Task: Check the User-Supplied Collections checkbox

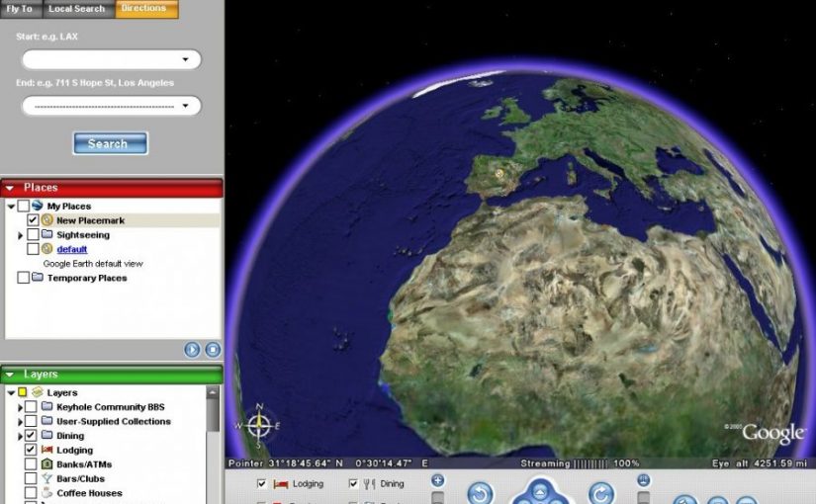Action: click(x=31, y=421)
